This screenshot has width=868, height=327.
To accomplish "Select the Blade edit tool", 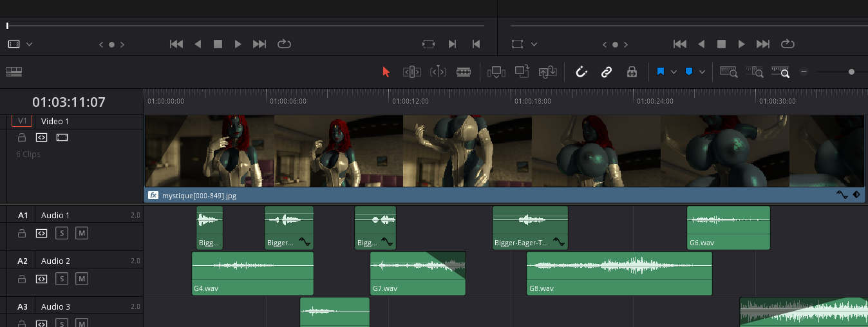I will 464,72.
